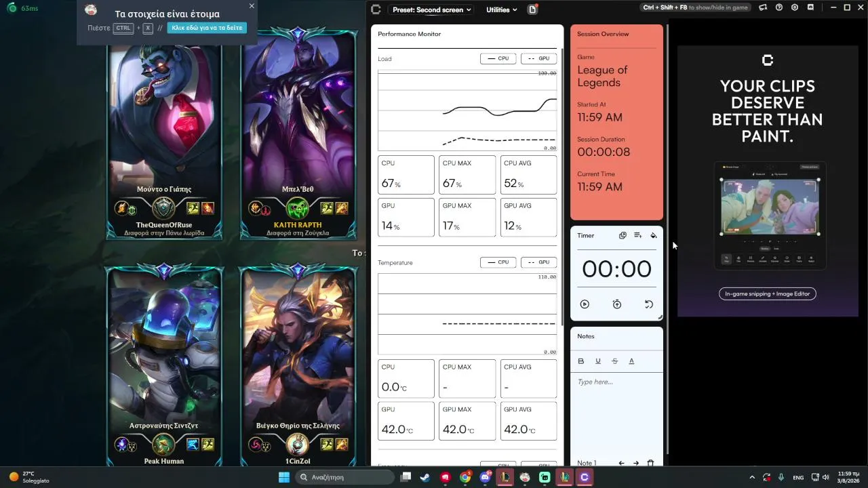Click the 00:00 timer display
Screen dimensions: 868x488
tap(616, 269)
